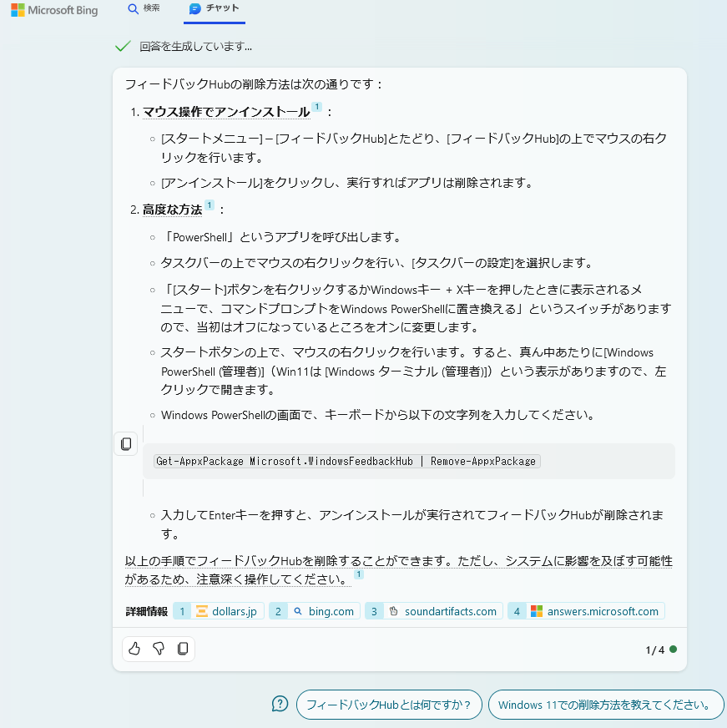
Task: Open citation 1 beside マウス操作でアンインストール
Action: (x=316, y=107)
